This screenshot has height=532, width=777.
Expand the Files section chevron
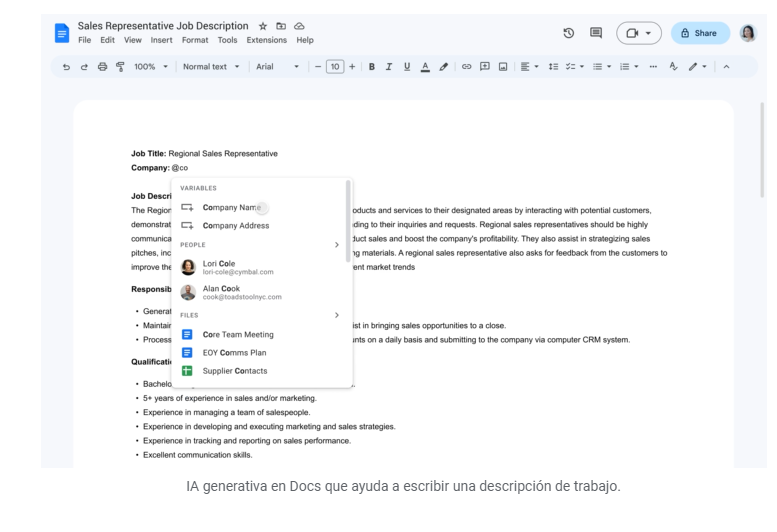pyautogui.click(x=336, y=315)
